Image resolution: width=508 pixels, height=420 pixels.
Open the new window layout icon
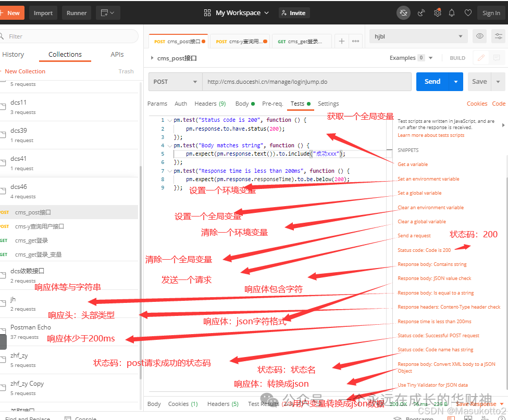[107, 13]
